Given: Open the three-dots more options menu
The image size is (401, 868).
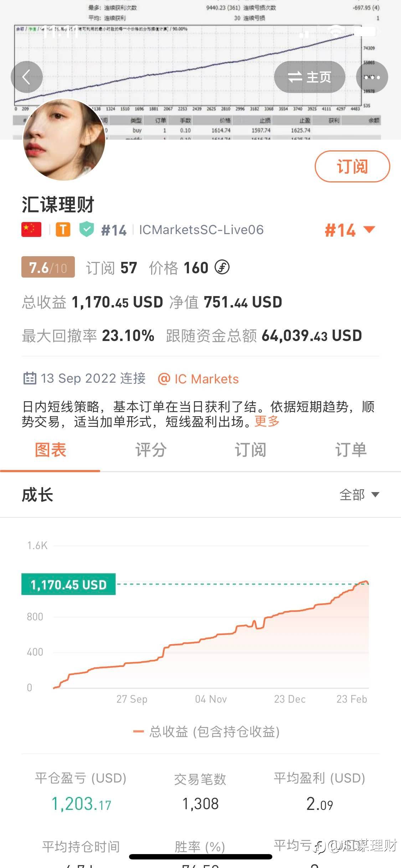Looking at the screenshot, I should [372, 77].
